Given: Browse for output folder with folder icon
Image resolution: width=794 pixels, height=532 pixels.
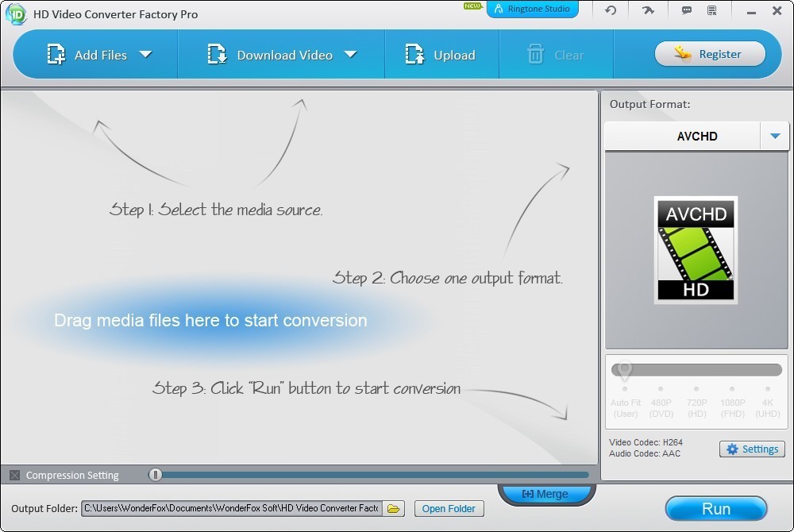Looking at the screenshot, I should tap(394, 509).
